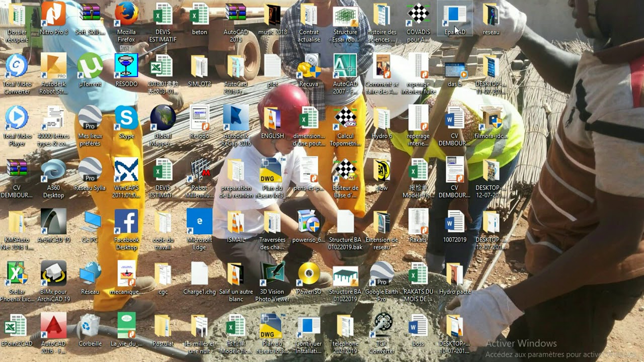
Task: Click the Facebook Desktop icon
Action: tap(126, 230)
